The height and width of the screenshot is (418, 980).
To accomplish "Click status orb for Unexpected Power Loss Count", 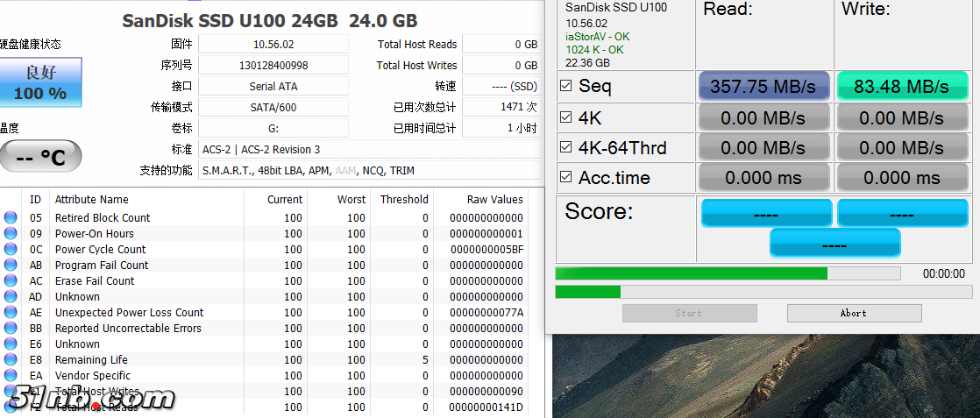I will [11, 313].
